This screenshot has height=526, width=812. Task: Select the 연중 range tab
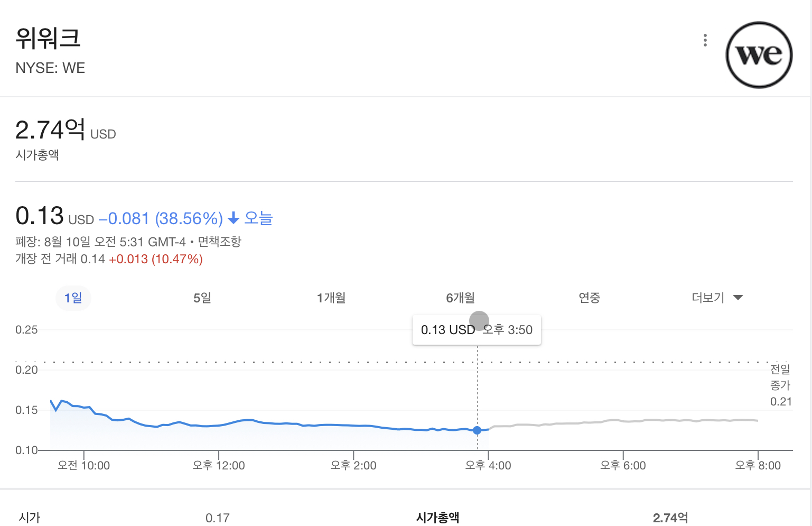tap(590, 298)
